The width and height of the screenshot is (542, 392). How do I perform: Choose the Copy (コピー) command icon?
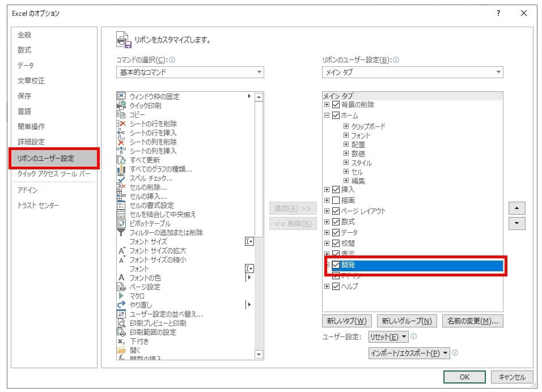(x=121, y=114)
